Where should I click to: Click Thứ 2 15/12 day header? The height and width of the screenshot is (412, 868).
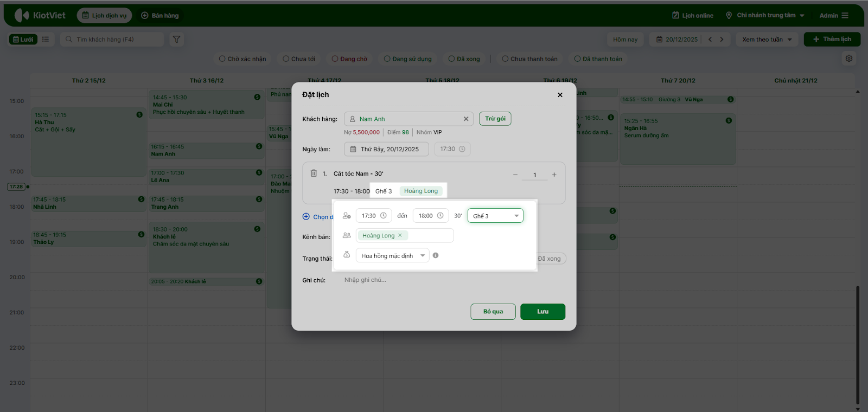pos(89,80)
